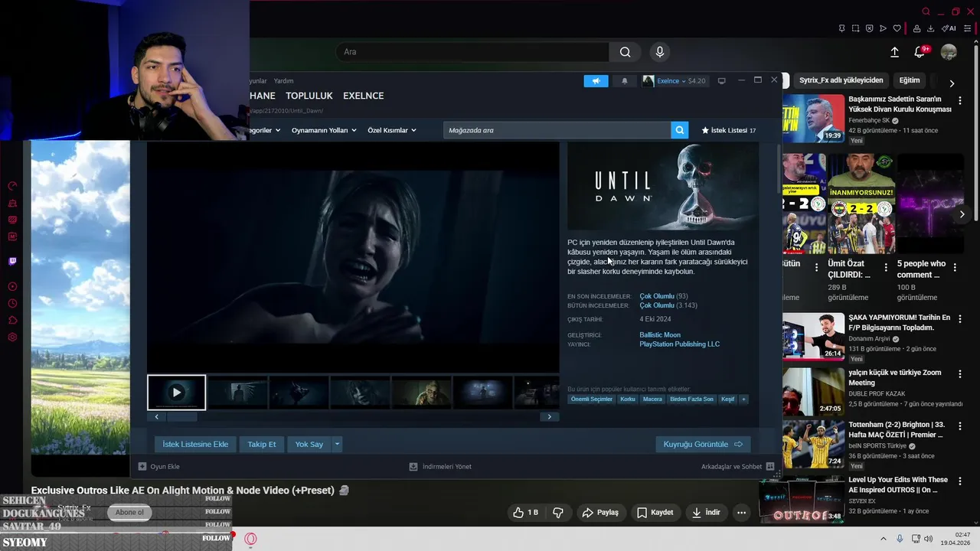Viewport: 980px width, 551px height.
Task: Open the Opera AI assistant icon
Action: coord(949,28)
